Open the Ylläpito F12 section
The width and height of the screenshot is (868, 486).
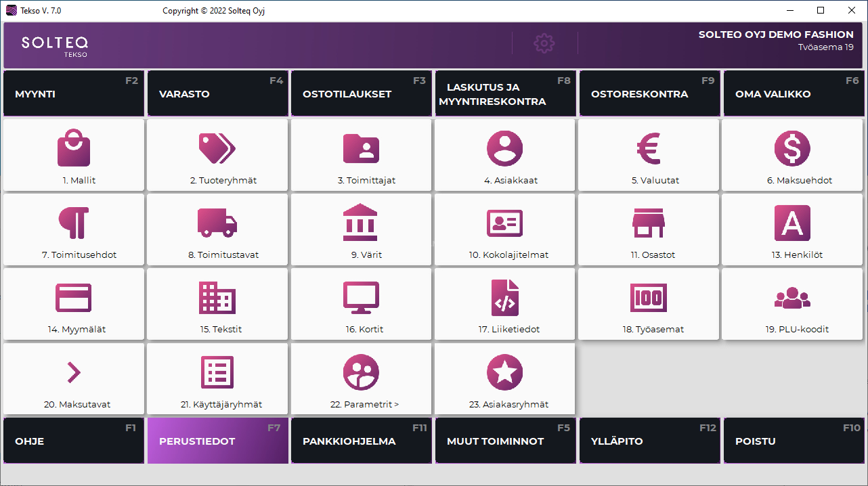pos(649,441)
